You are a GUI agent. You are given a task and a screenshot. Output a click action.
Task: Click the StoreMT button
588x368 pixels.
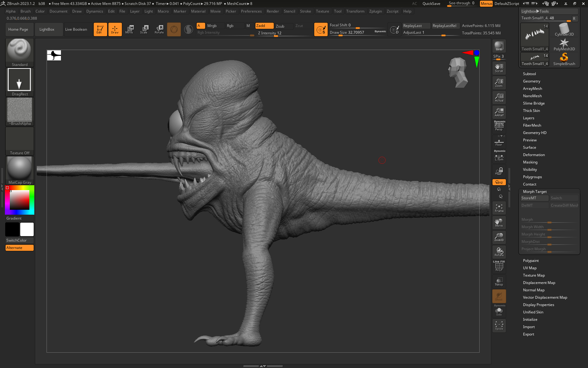pos(534,198)
